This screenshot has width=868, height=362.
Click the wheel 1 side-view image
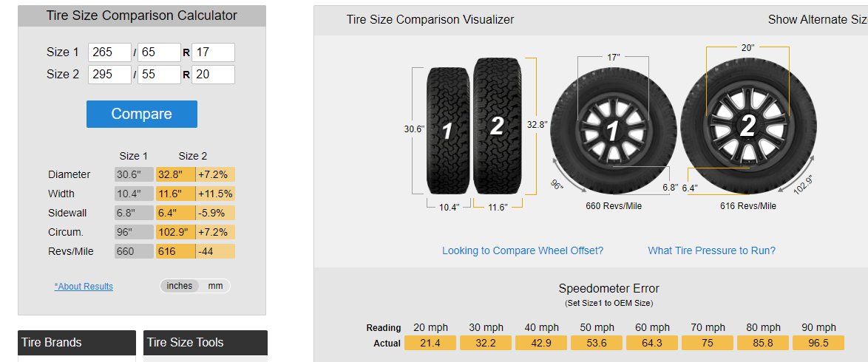pyautogui.click(x=614, y=132)
